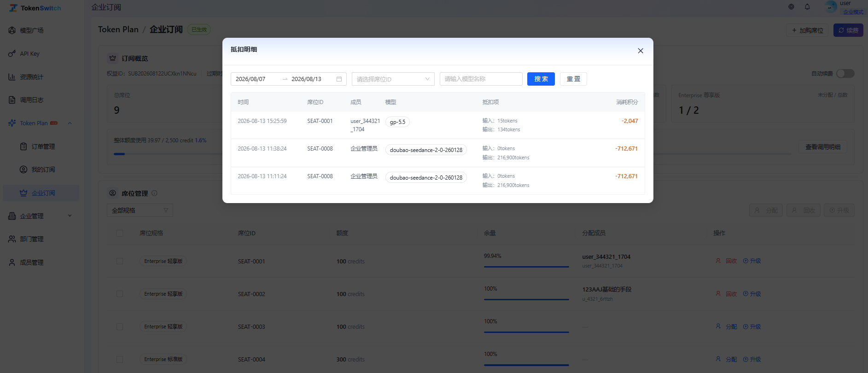
Task: Tick the checkbox for SEAT-0001
Action: [x=120, y=261]
